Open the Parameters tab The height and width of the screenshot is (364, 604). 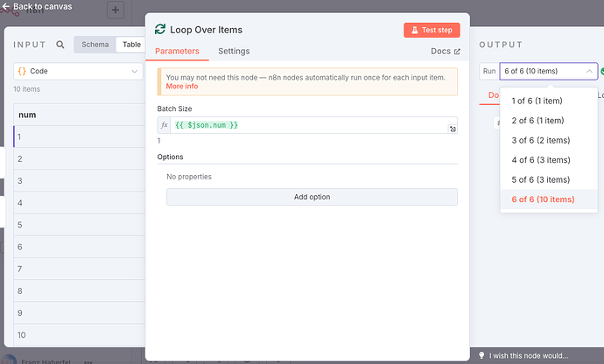click(177, 52)
